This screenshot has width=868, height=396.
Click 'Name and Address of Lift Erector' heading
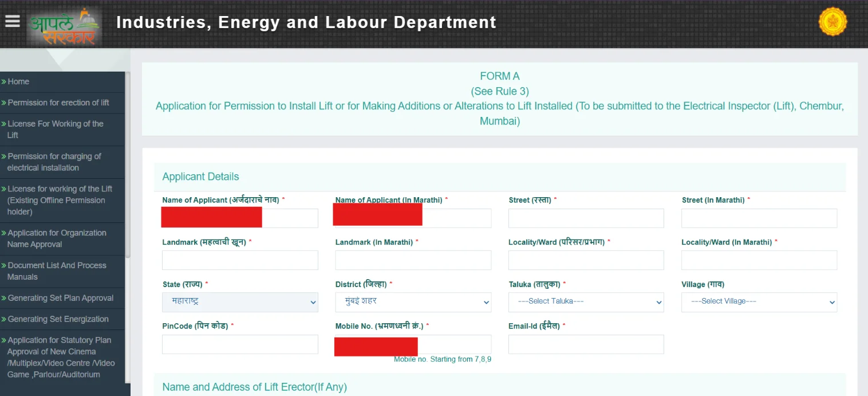click(x=254, y=387)
